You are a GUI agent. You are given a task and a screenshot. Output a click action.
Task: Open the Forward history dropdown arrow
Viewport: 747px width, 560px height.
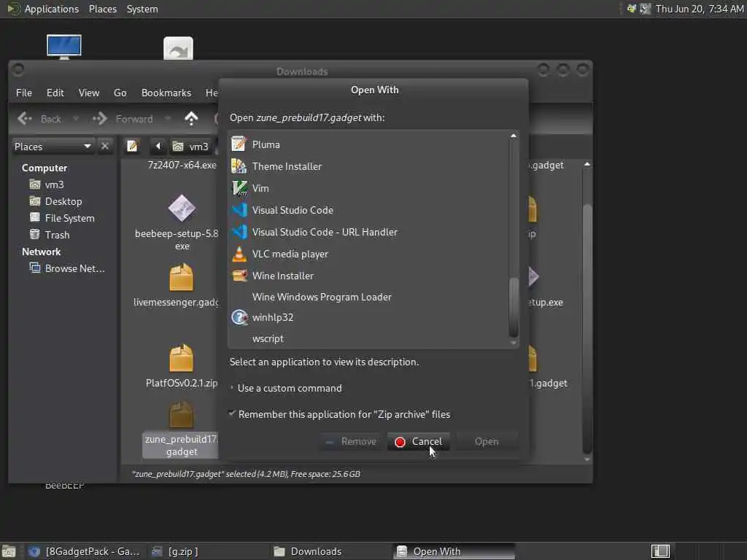pyautogui.click(x=167, y=119)
